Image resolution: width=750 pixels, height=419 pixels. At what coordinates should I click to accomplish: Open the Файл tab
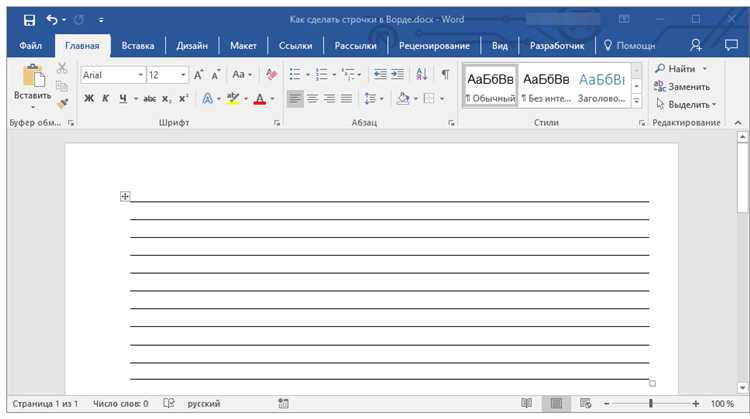(30, 46)
